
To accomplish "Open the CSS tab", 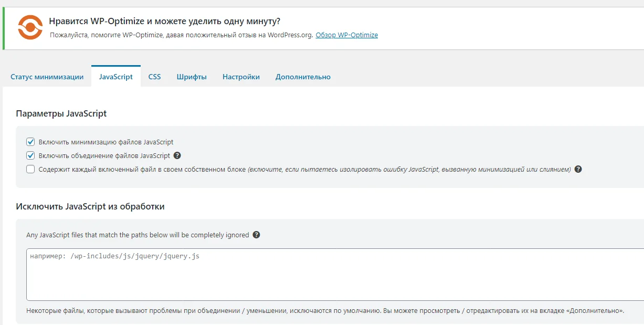I will [154, 77].
